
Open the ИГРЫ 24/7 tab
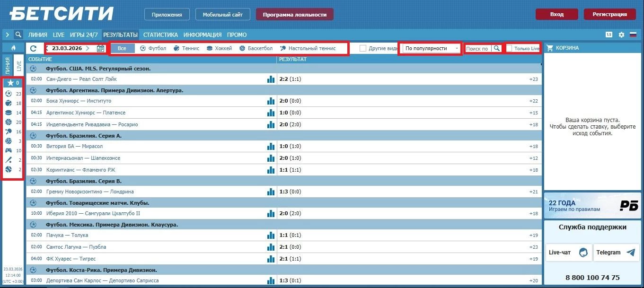tap(84, 35)
